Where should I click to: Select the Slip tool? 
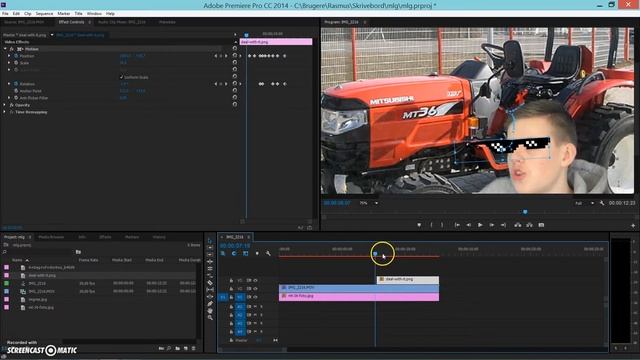(210, 289)
